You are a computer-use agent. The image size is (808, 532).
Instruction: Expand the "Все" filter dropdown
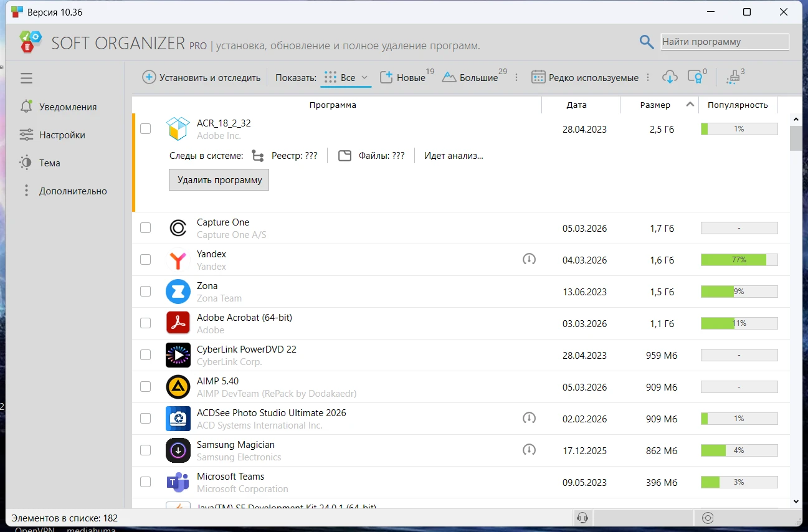coord(364,77)
